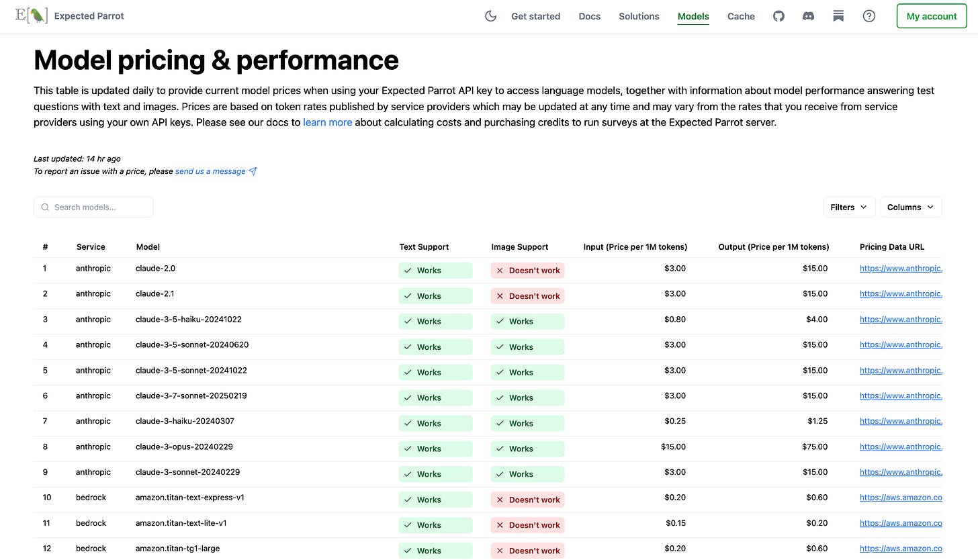Select model name claude-3-5-haiku-20241022
This screenshot has width=978, height=560.
189,320
